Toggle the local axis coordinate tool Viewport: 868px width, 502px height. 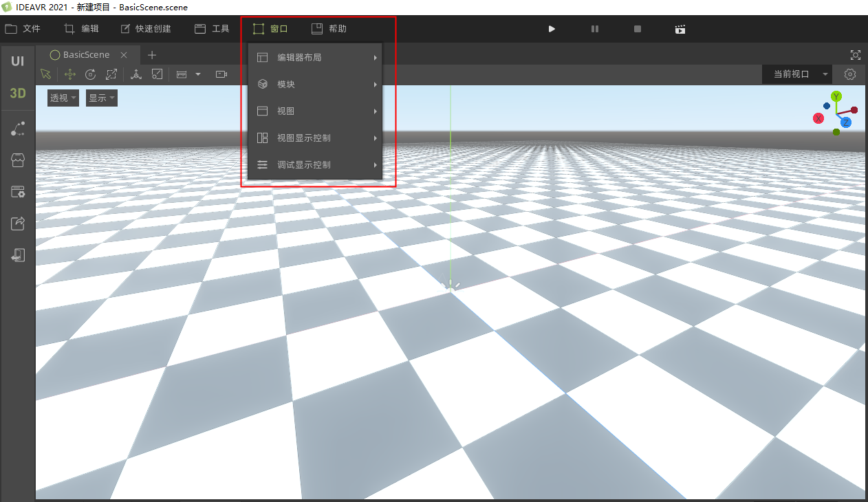pyautogui.click(x=136, y=74)
